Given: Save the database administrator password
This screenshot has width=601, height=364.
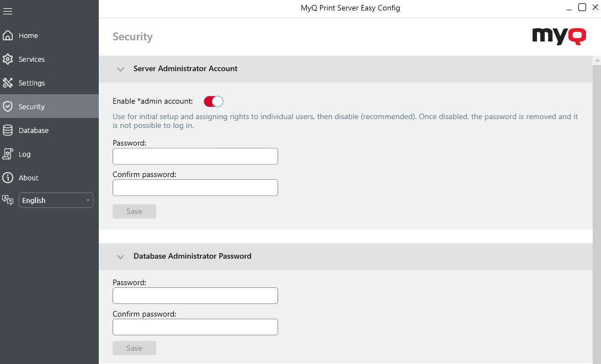Looking at the screenshot, I should [x=134, y=348].
